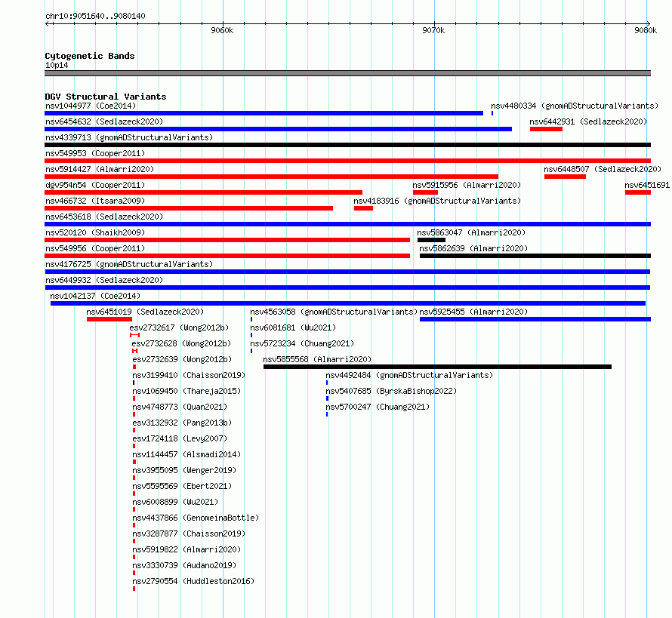Screen dimensions: 672x618
Task: Open the nsv4339713 (gnomADStructuralVariants) label
Action: click(129, 137)
